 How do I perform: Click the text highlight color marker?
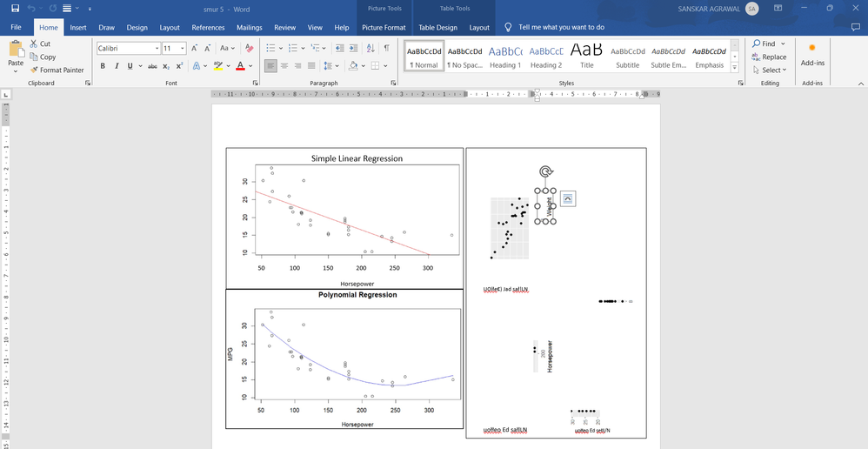[x=217, y=66]
